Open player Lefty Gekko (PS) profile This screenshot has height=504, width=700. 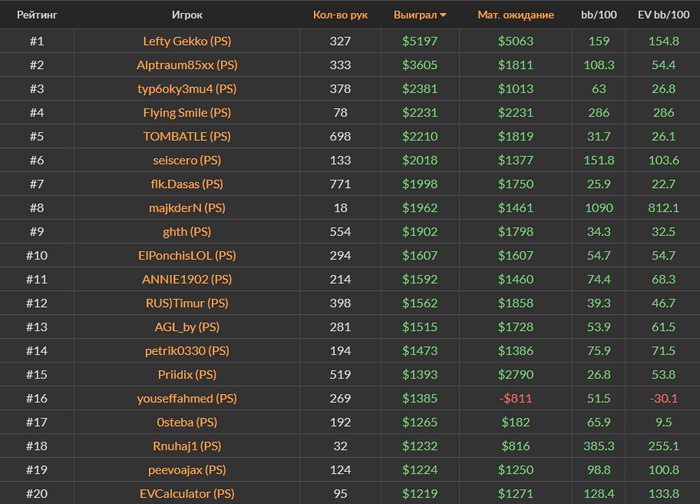tap(188, 41)
